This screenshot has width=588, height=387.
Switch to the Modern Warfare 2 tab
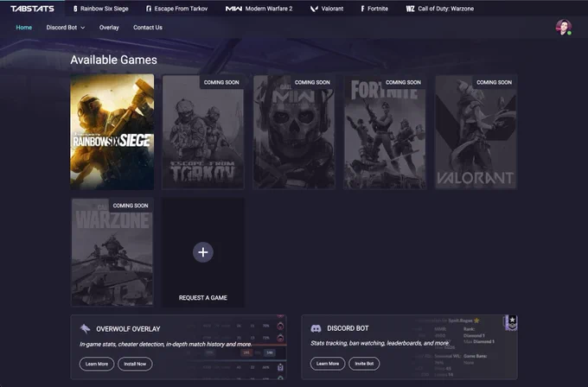click(x=259, y=9)
